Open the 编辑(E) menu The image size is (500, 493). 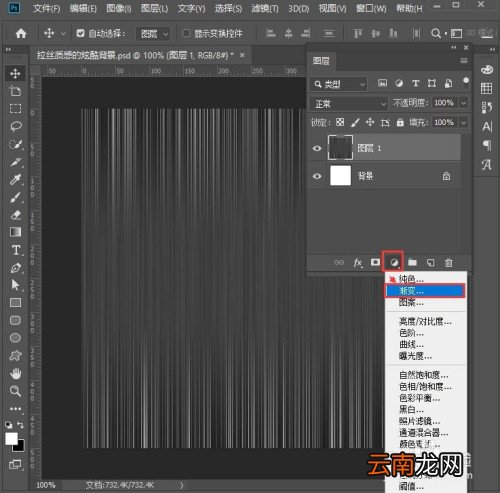coord(83,8)
